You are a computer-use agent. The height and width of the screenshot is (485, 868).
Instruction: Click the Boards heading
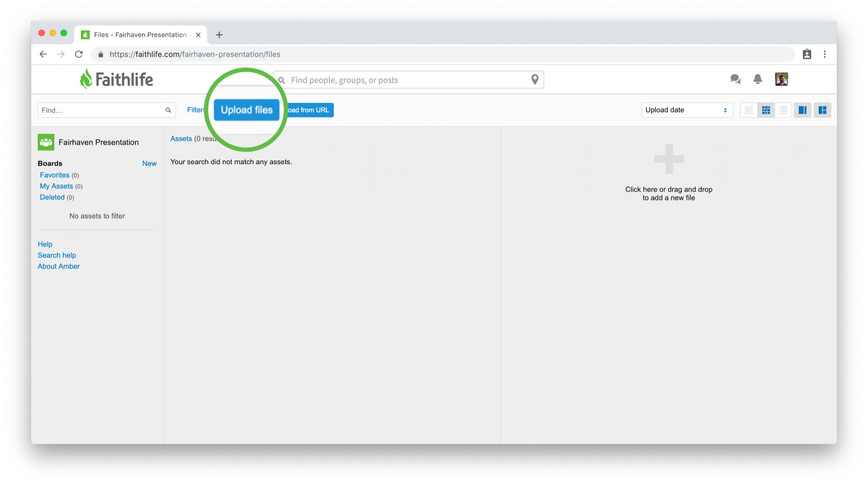pyautogui.click(x=50, y=164)
